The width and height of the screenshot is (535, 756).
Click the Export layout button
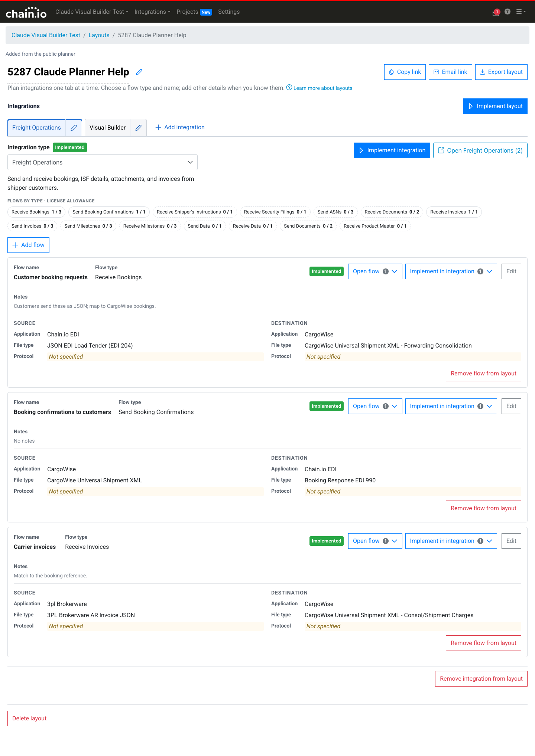pyautogui.click(x=501, y=72)
